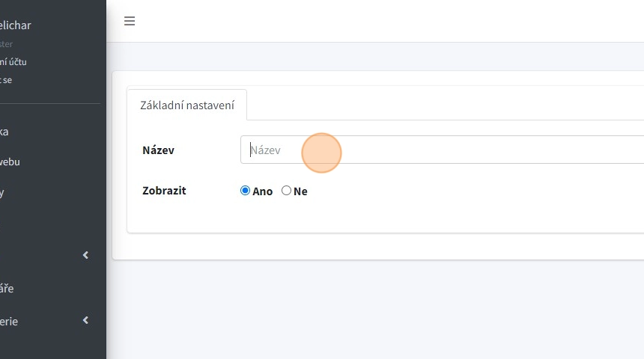644x359 pixels.
Task: Toggle the hamburger sidebar menu icon
Action: [130, 21]
